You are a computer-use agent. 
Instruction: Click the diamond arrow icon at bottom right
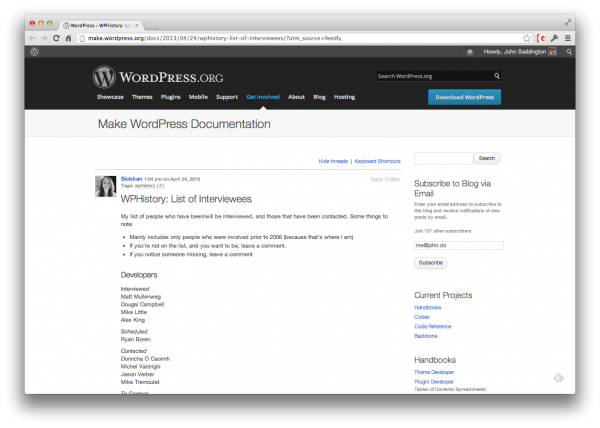tap(559, 378)
